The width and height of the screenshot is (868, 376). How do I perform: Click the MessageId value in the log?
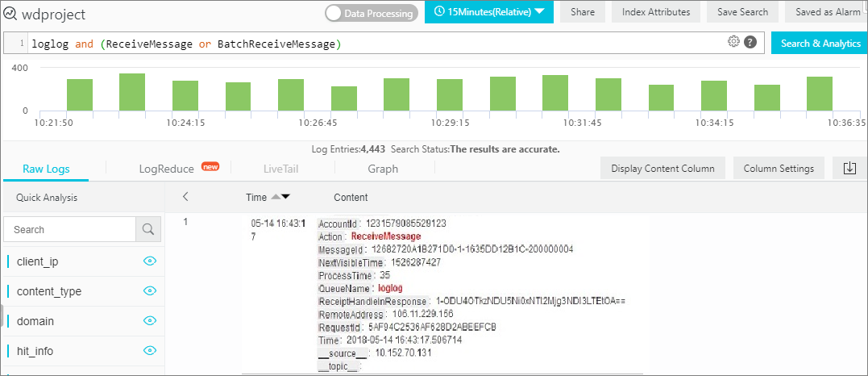coord(472,249)
